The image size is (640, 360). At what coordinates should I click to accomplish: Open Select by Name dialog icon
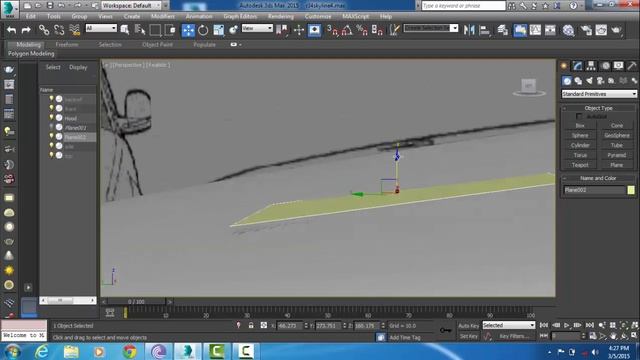point(140,30)
